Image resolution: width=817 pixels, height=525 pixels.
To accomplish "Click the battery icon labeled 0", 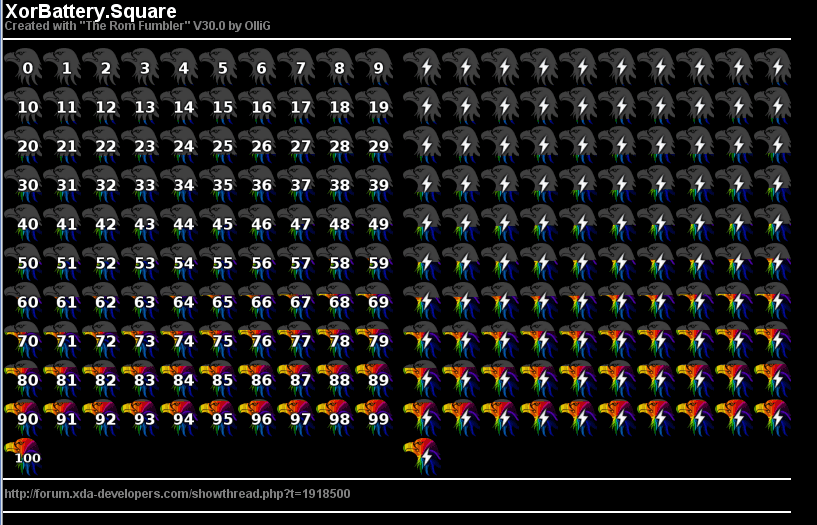I will point(23,67).
